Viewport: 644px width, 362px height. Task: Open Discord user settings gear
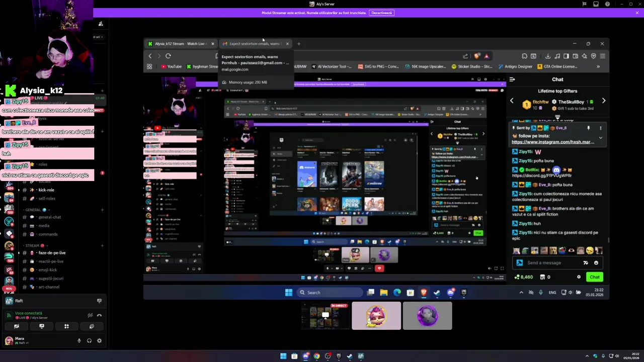tap(99, 341)
